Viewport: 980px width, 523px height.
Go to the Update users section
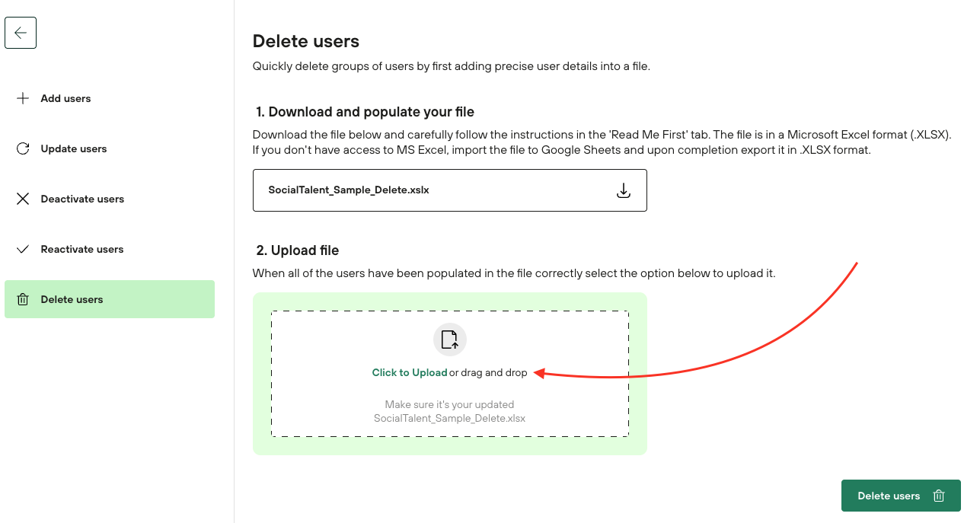click(x=74, y=148)
